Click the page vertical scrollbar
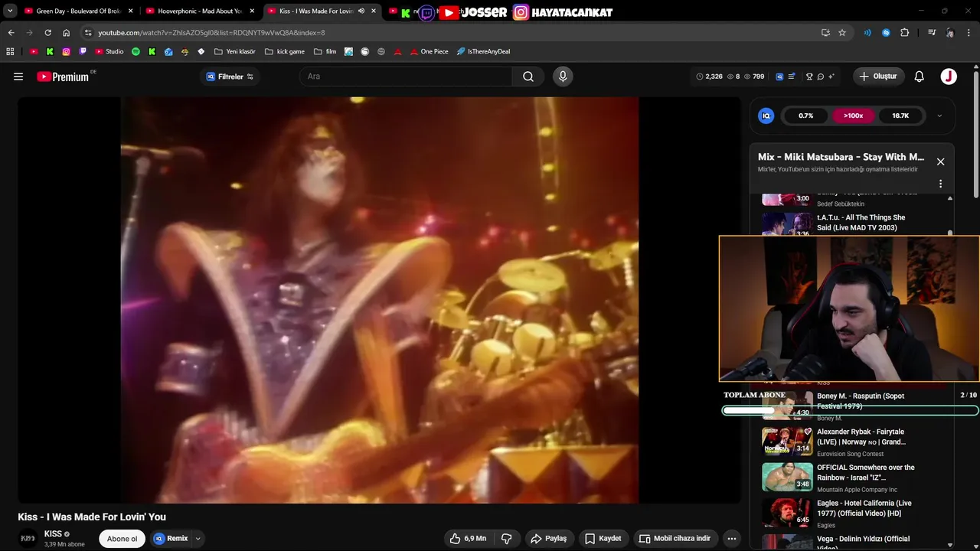The height and width of the screenshot is (551, 980). coord(976,134)
